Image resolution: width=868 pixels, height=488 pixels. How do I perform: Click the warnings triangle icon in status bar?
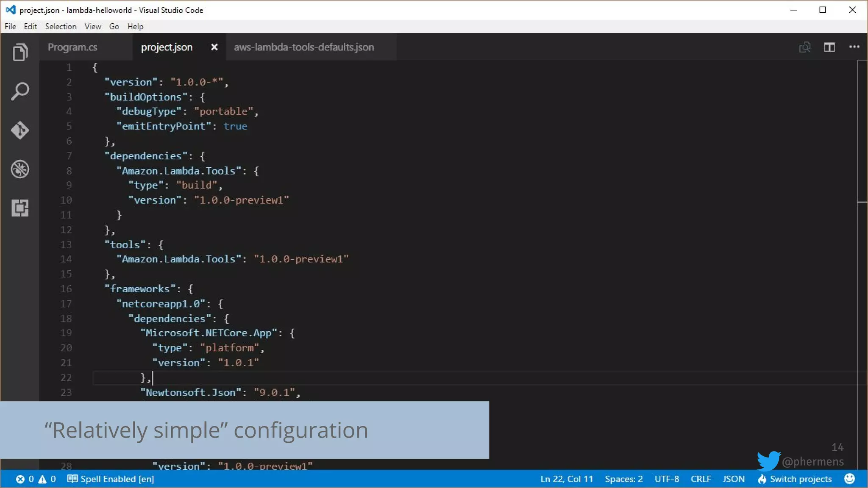[42, 479]
